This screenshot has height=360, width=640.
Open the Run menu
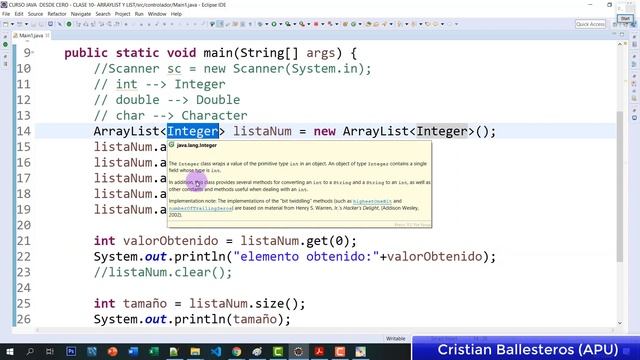point(139,14)
